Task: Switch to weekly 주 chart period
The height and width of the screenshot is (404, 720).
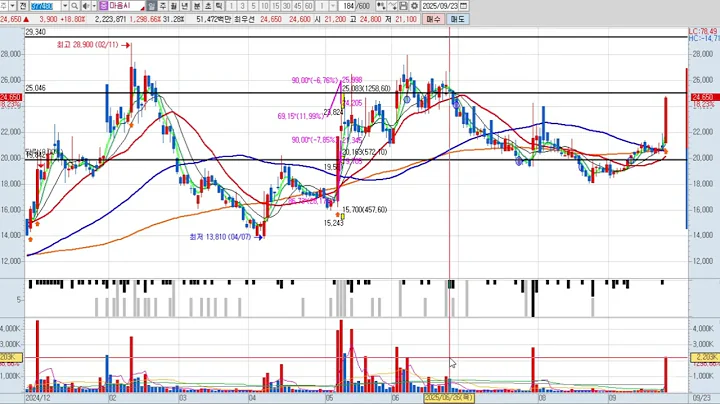Action: click(x=163, y=6)
